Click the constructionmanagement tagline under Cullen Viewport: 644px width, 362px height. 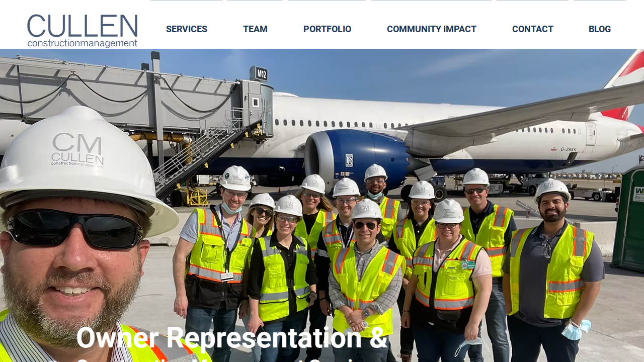tap(82, 44)
